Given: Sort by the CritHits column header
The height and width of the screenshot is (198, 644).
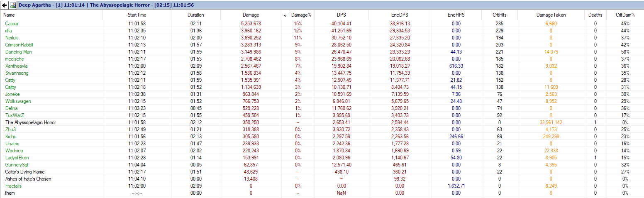Looking at the screenshot, I should [x=500, y=15].
